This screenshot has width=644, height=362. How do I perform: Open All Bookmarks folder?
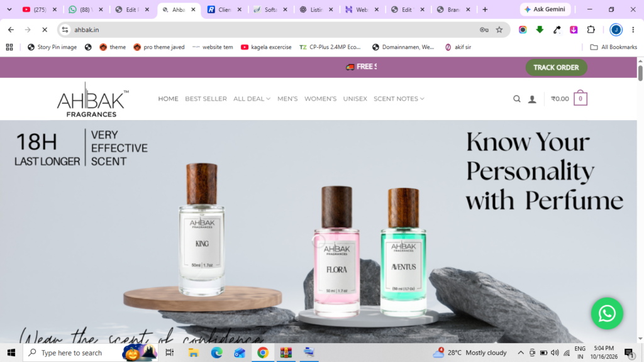pos(614,47)
